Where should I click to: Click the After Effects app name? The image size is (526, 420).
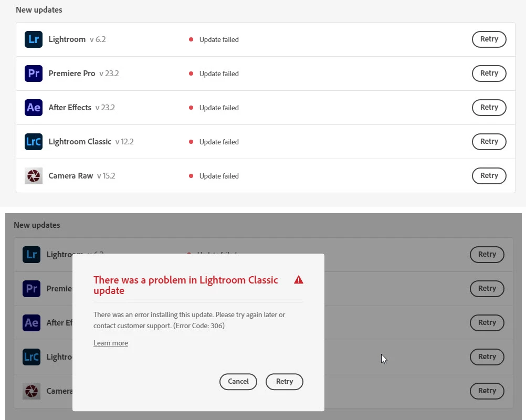[x=70, y=108]
